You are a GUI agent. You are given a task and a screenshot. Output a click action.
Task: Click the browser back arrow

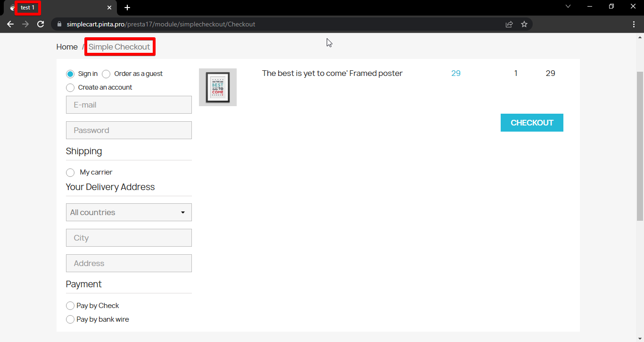tap(10, 24)
